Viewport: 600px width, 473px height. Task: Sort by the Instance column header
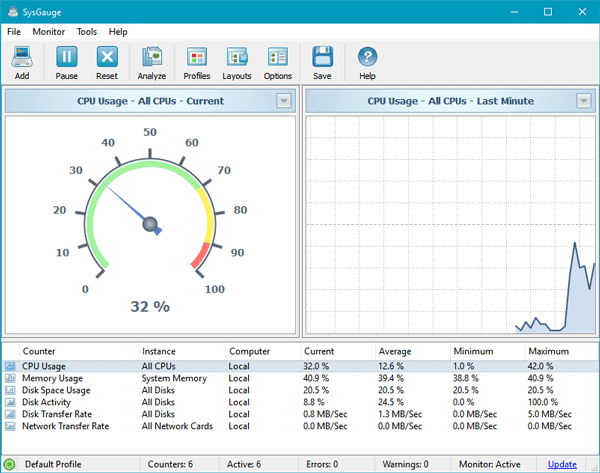(x=182, y=351)
